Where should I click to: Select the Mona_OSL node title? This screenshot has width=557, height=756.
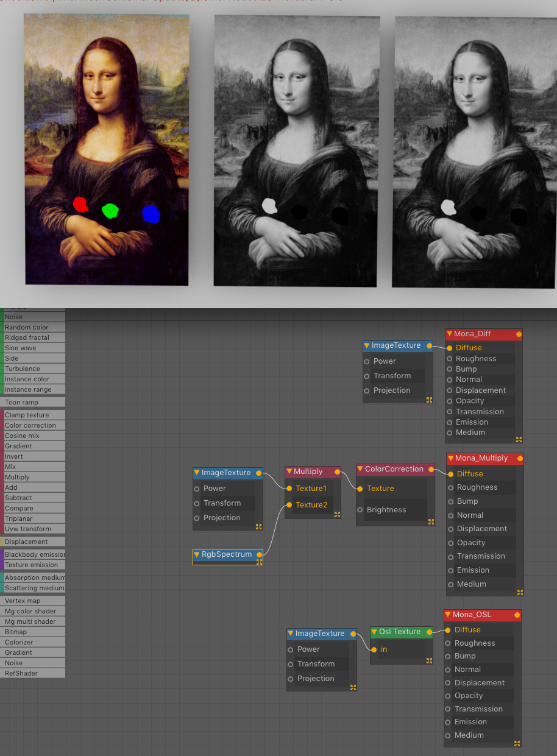point(472,615)
